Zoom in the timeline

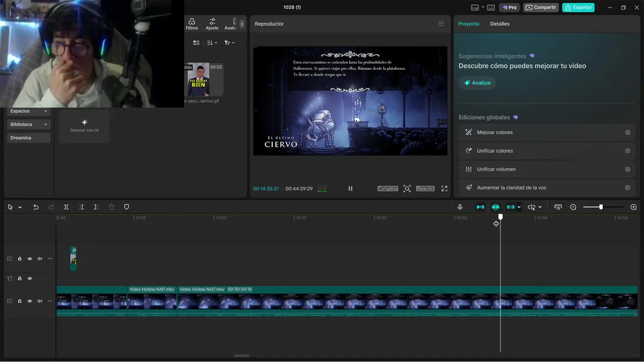[633, 207]
